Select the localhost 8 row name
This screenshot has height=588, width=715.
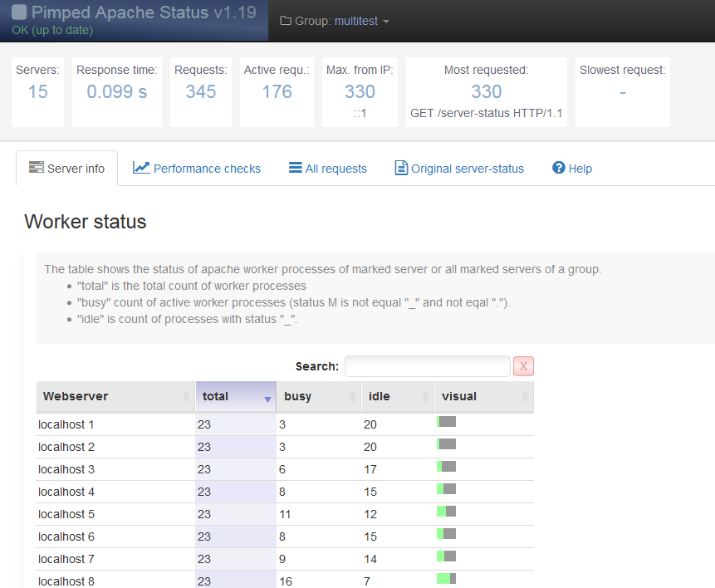coord(66,581)
